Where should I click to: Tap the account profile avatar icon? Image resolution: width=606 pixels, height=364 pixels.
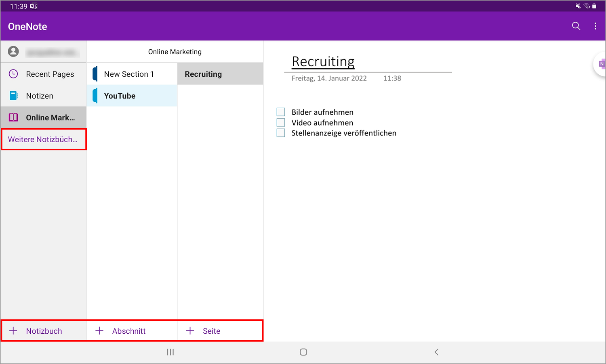[x=13, y=51]
